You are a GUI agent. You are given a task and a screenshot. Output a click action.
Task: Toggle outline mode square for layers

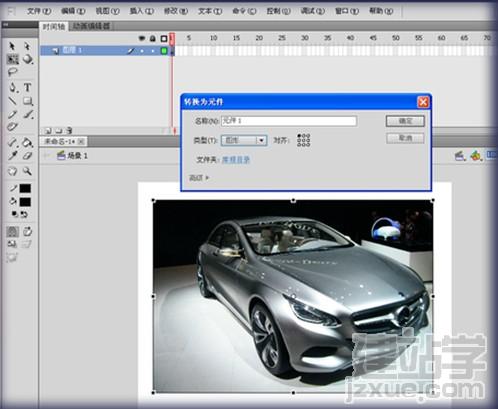pyautogui.click(x=164, y=39)
